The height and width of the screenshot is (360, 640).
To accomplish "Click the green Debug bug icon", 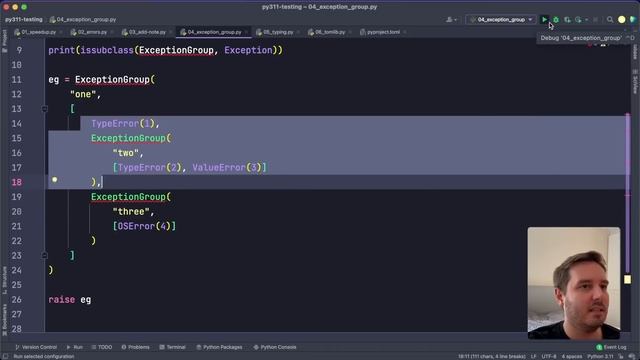I will point(556,20).
